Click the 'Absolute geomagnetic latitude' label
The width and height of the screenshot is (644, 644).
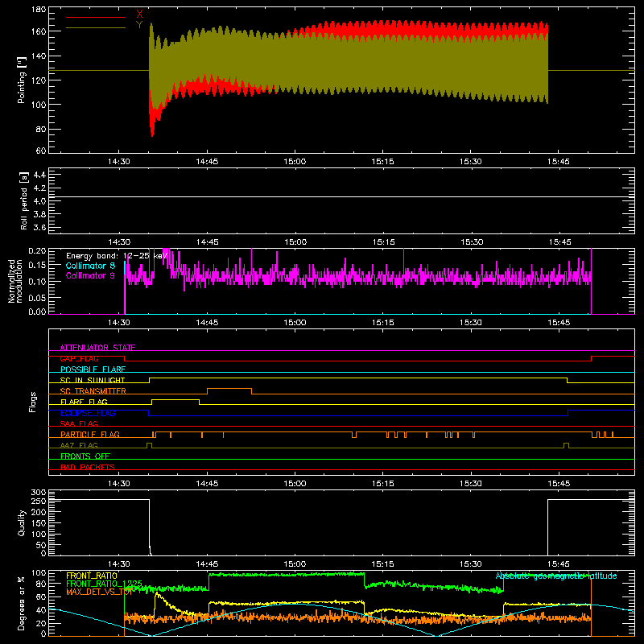(556, 576)
